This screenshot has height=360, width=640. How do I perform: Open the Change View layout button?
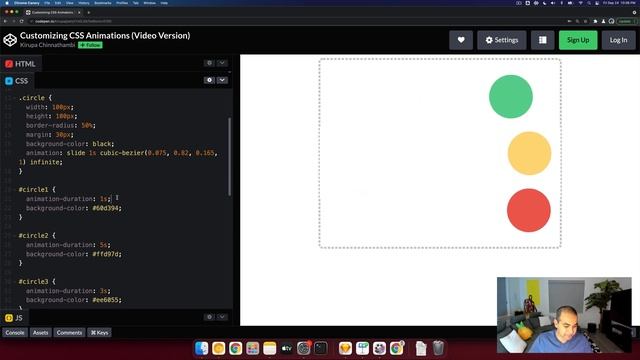click(x=542, y=40)
